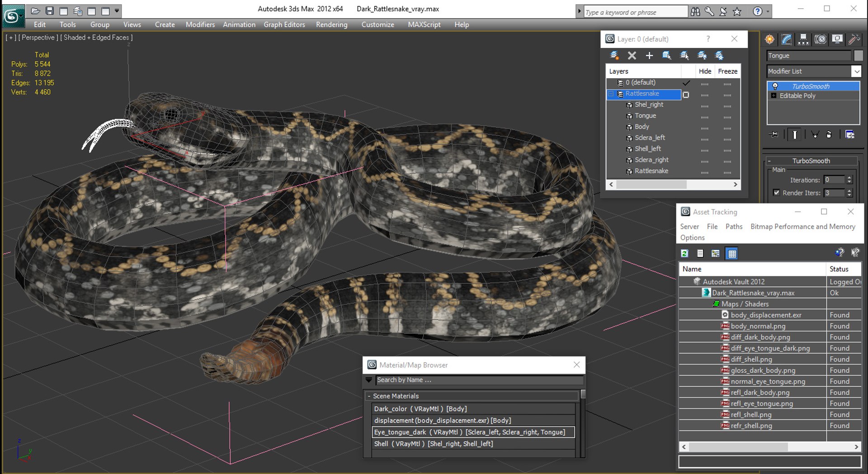Click Create New Layer icon in Layer dialog
Image resolution: width=868 pixels, height=474 pixels.
tap(614, 56)
